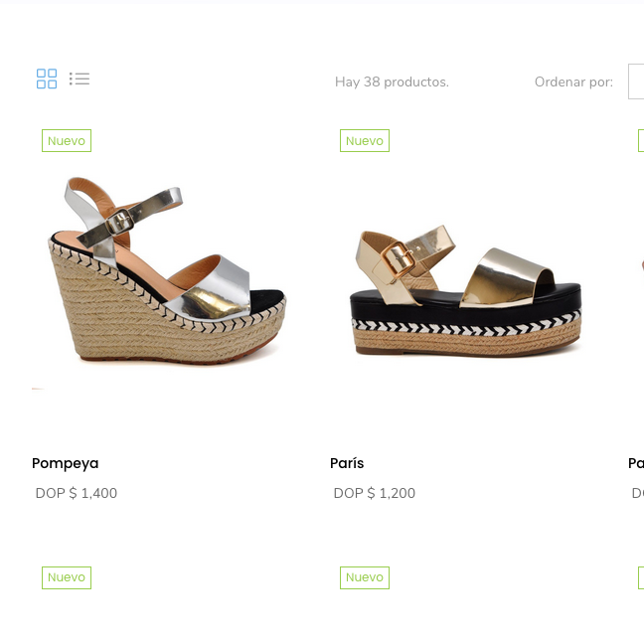
Task: Open the Ordenar por sort dropdown
Action: (x=636, y=81)
